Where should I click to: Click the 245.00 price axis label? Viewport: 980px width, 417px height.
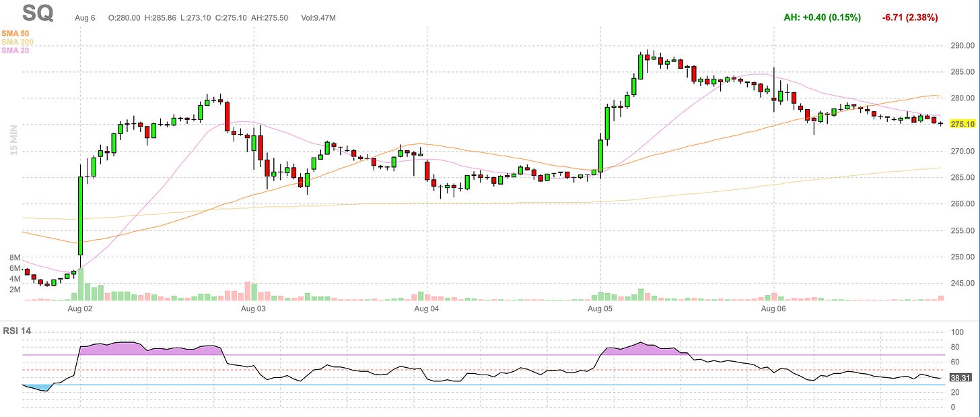963,283
